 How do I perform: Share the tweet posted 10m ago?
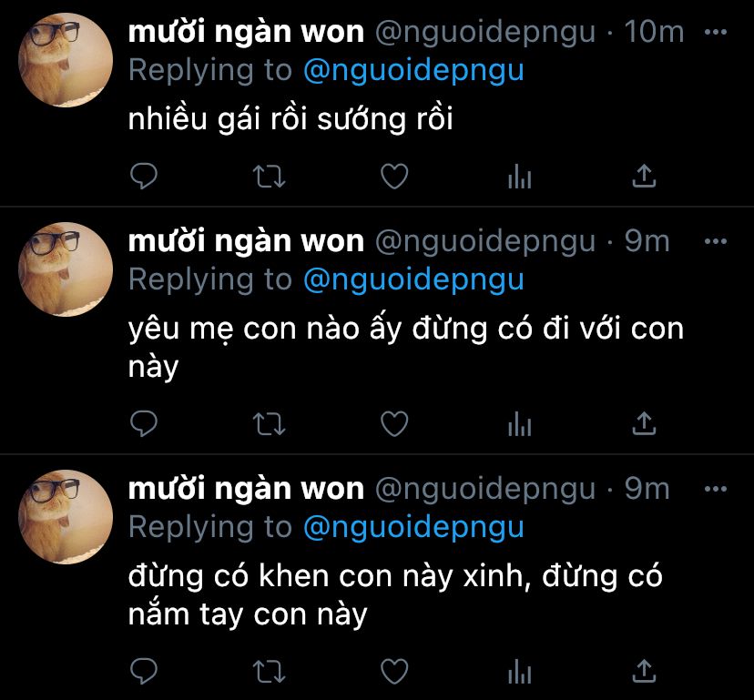(x=644, y=176)
